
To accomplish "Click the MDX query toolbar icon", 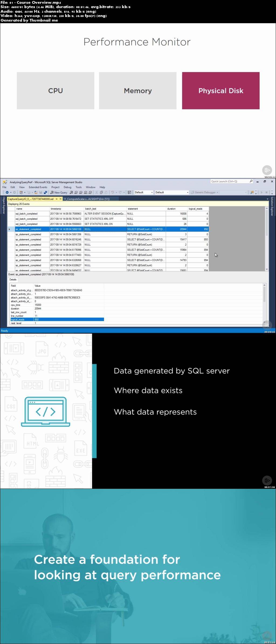I will pyautogui.click(x=76, y=192).
